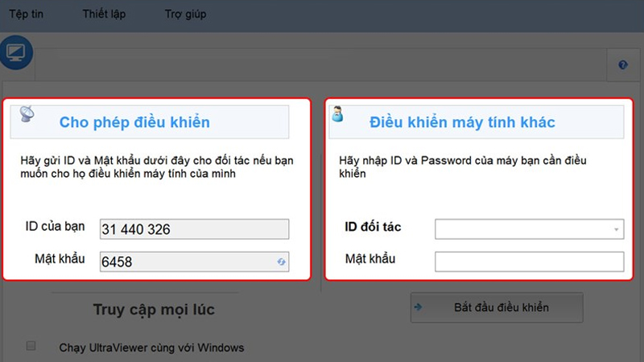Screen dimensions: 644x362
Task: Open the Thiết lập menu
Action: pos(104,14)
